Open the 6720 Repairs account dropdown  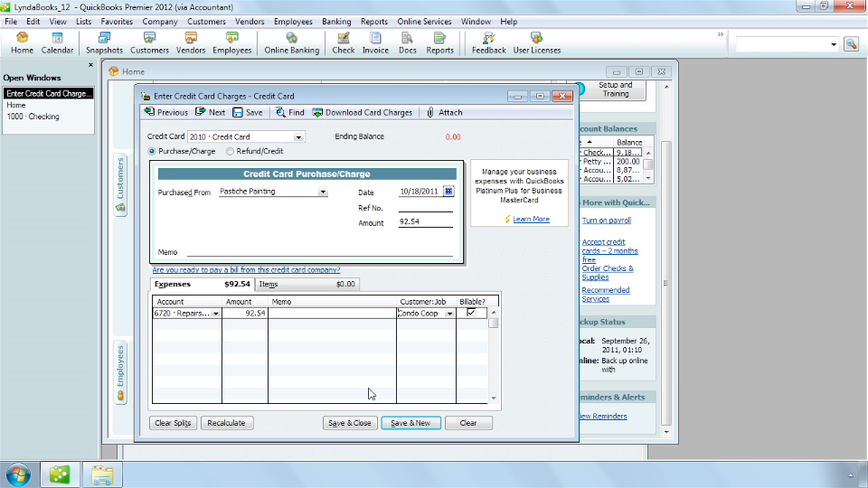pos(215,314)
